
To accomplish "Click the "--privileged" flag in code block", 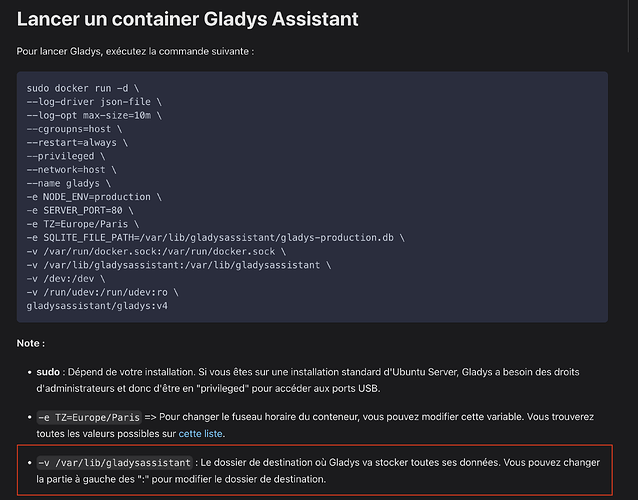I will click(62, 157).
